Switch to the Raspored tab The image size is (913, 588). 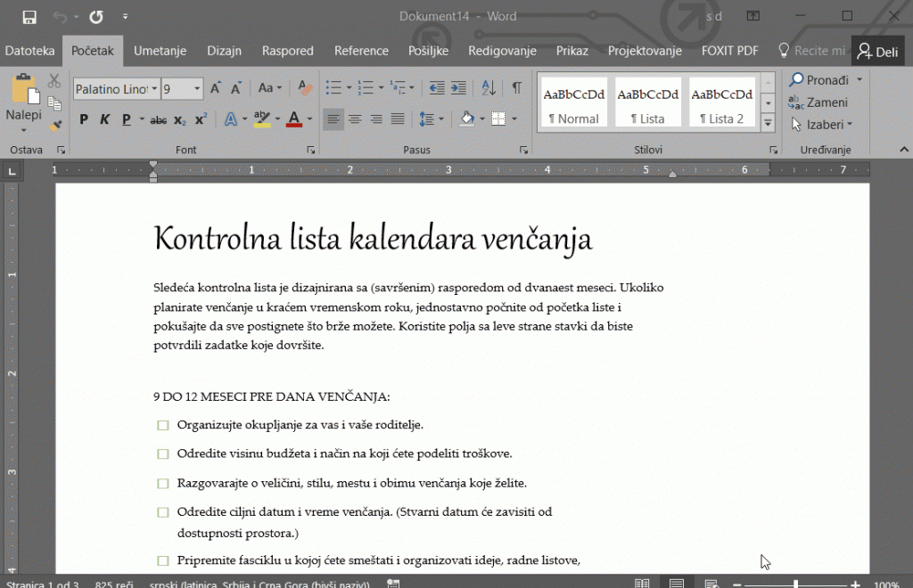(288, 51)
